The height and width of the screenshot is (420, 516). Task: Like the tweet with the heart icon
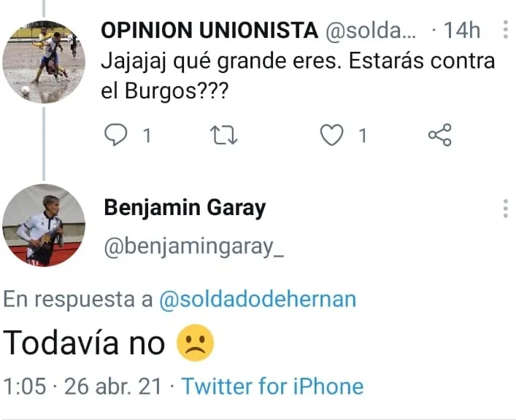333,135
